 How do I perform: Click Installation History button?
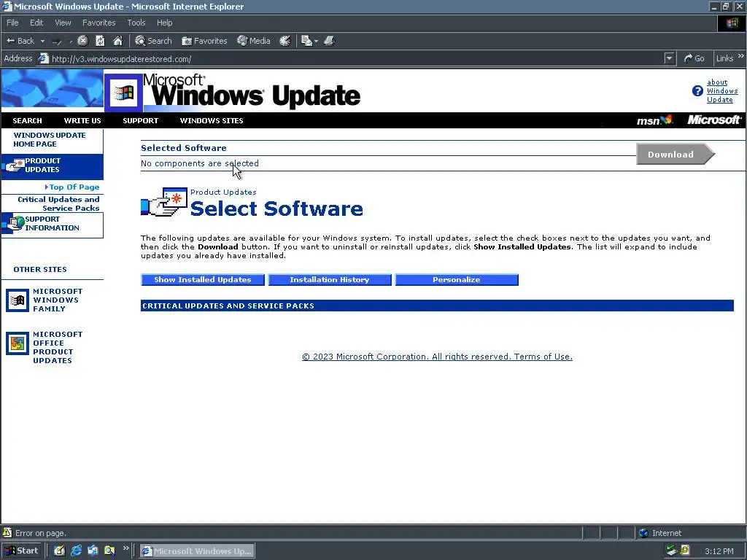click(x=330, y=280)
